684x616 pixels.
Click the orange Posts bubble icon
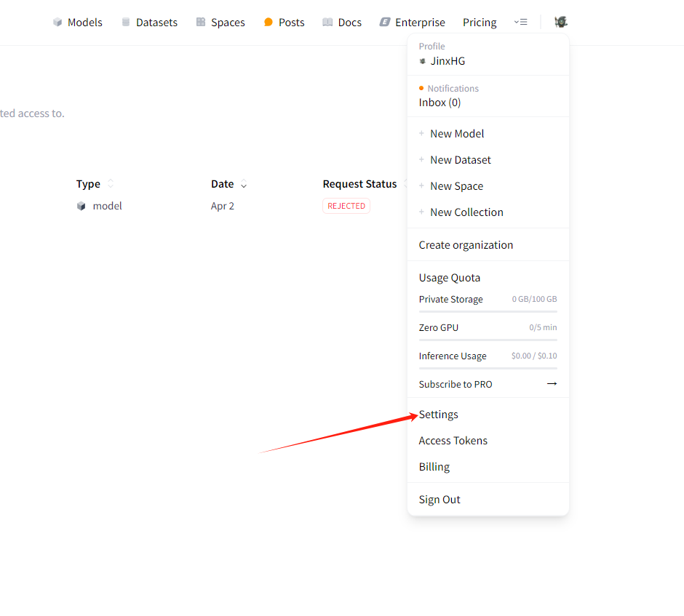click(269, 23)
